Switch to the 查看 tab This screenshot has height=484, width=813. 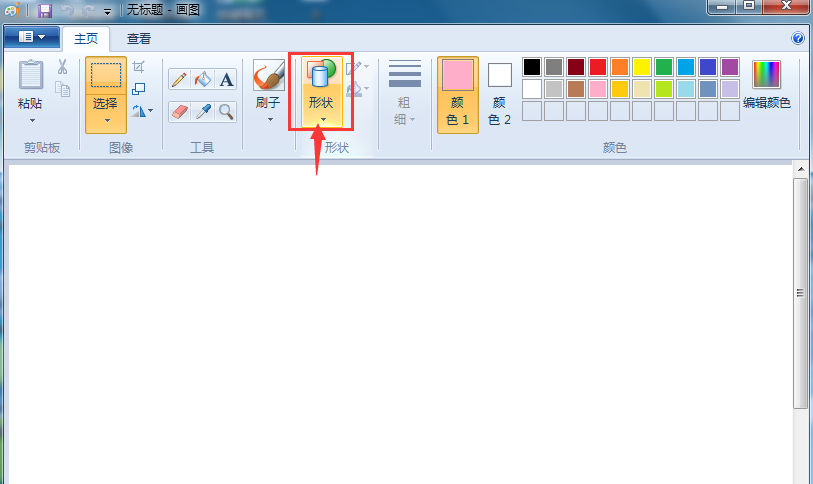(138, 38)
